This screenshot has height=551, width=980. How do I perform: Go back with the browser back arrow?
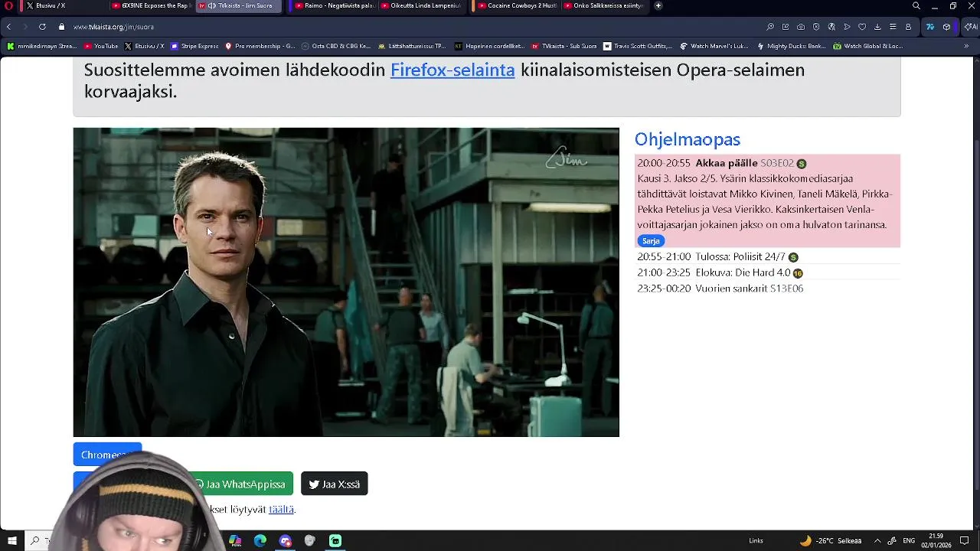click(8, 27)
